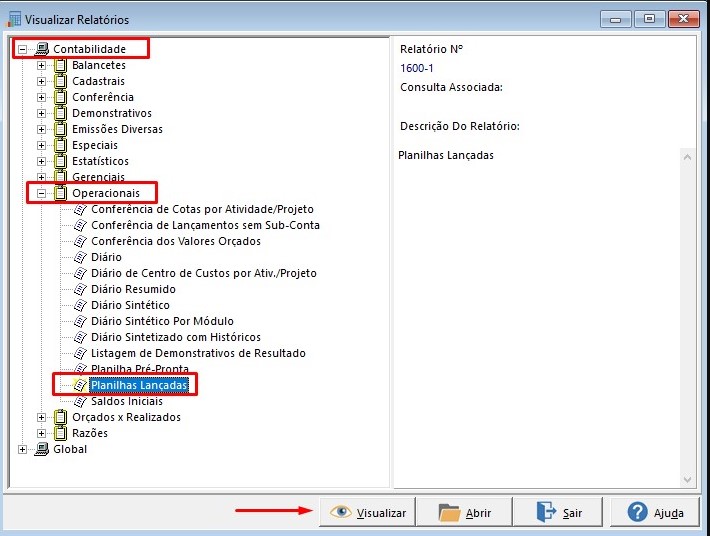Expand the Demonstrativos node

(41, 113)
